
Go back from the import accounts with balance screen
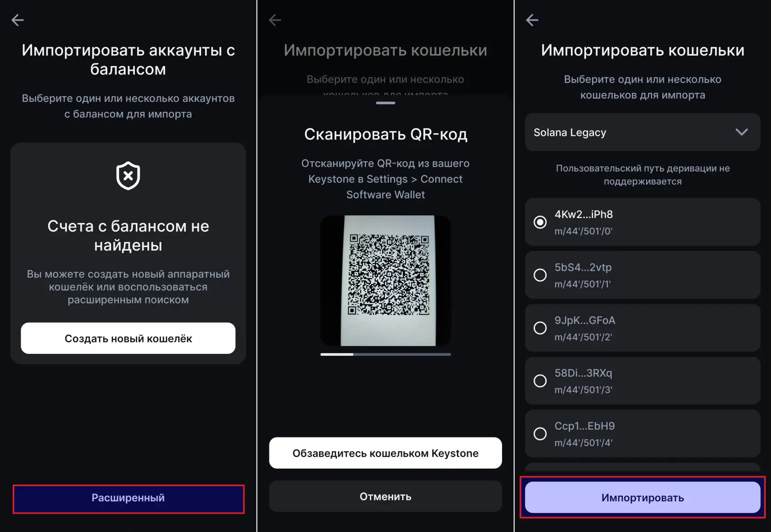(17, 20)
